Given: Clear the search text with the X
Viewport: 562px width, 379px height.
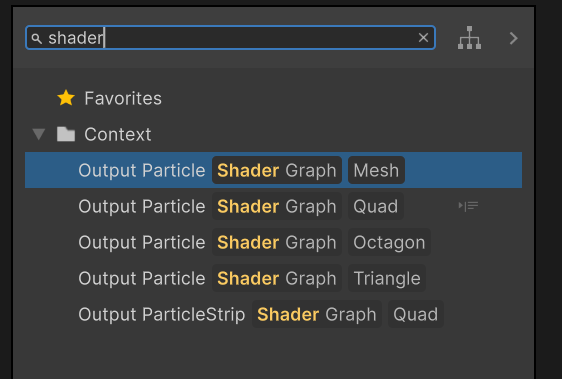Looking at the screenshot, I should (x=423, y=37).
